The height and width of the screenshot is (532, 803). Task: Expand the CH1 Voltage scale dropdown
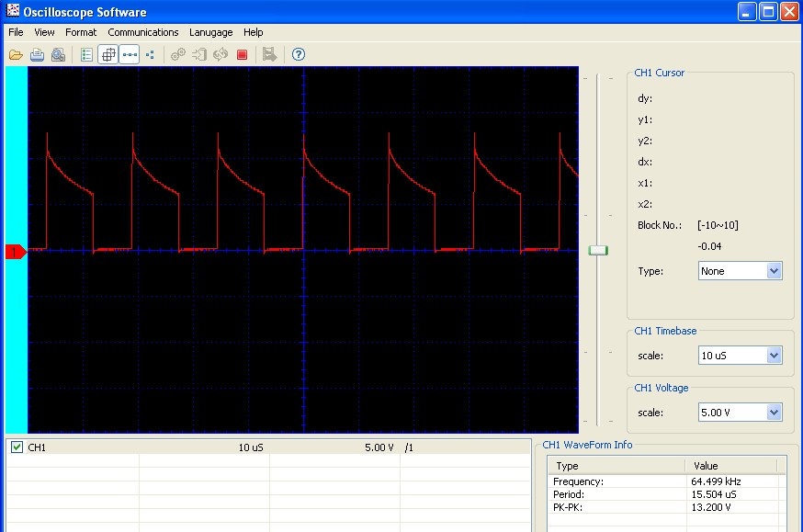point(774,412)
